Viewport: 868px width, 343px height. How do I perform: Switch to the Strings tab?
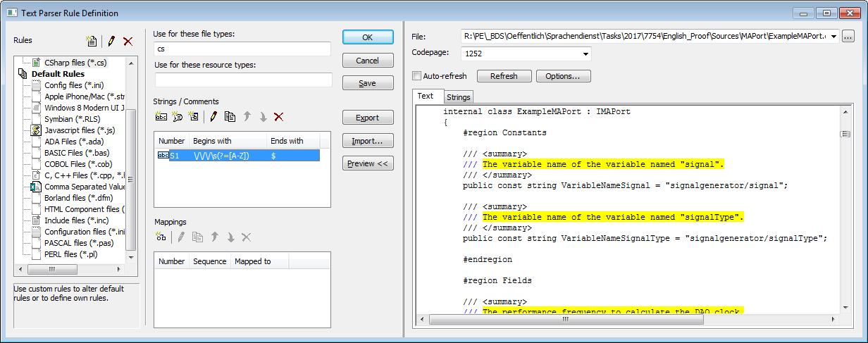click(458, 97)
